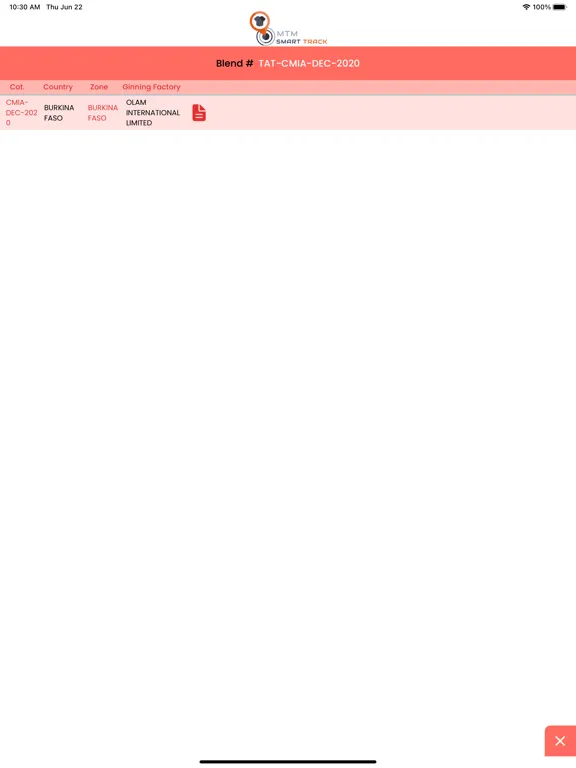Tap the home indicator bar

[x=288, y=762]
